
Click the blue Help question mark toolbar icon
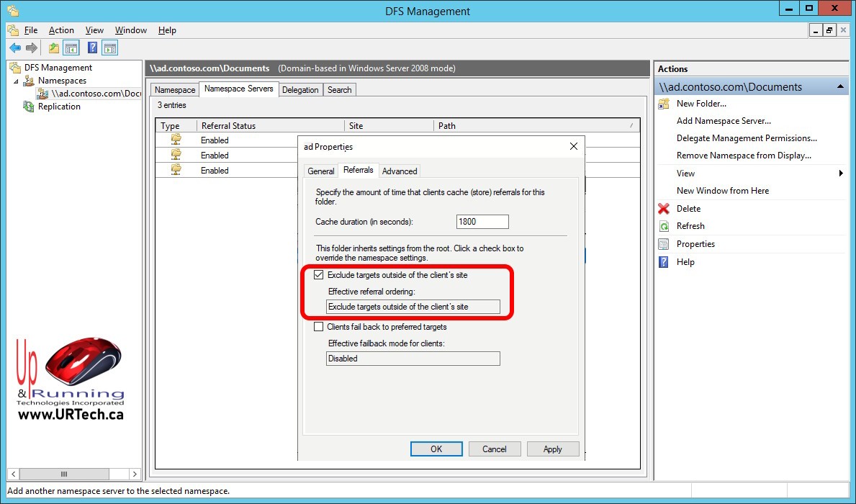tap(92, 48)
